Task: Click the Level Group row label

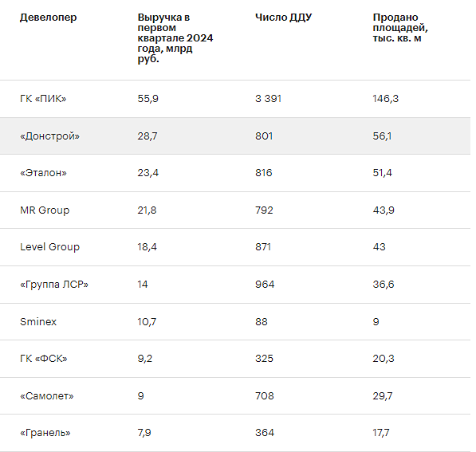Action: (49, 247)
